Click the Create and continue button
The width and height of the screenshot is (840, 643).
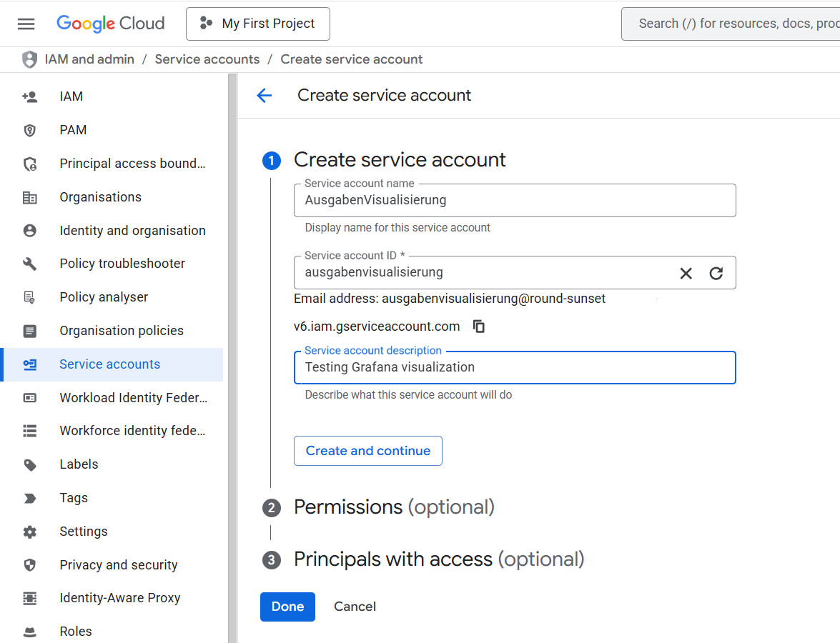coord(368,451)
